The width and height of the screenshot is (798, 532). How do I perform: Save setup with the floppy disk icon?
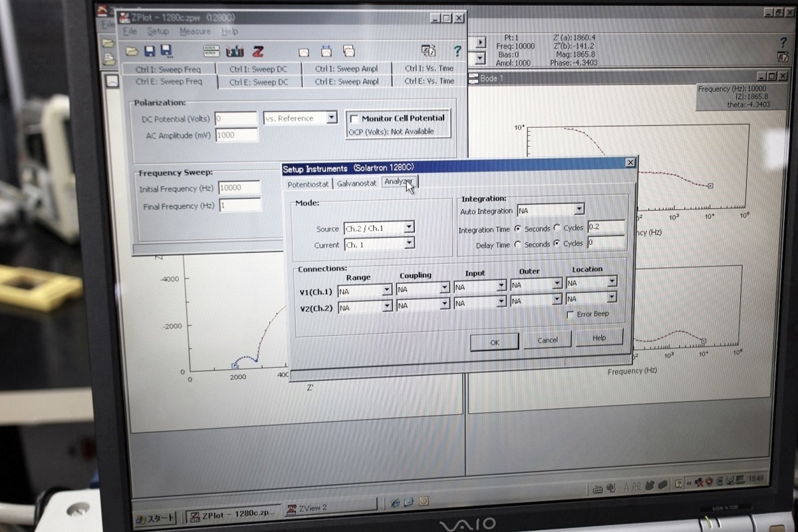point(150,51)
